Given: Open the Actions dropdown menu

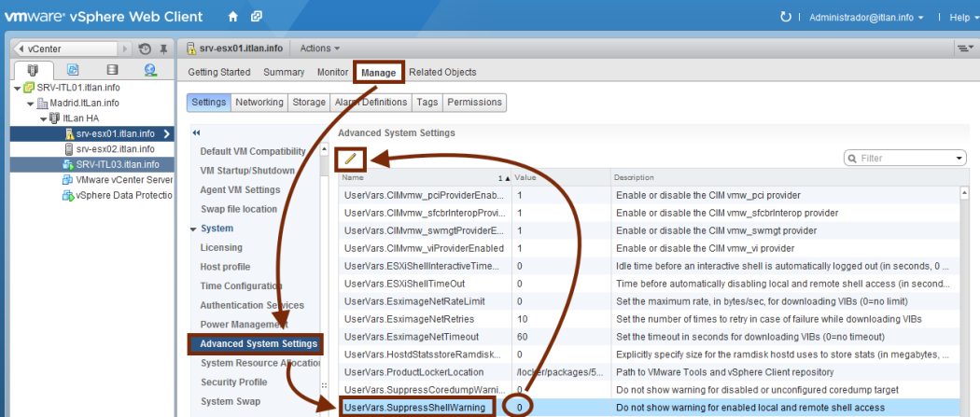Looking at the screenshot, I should click(319, 49).
